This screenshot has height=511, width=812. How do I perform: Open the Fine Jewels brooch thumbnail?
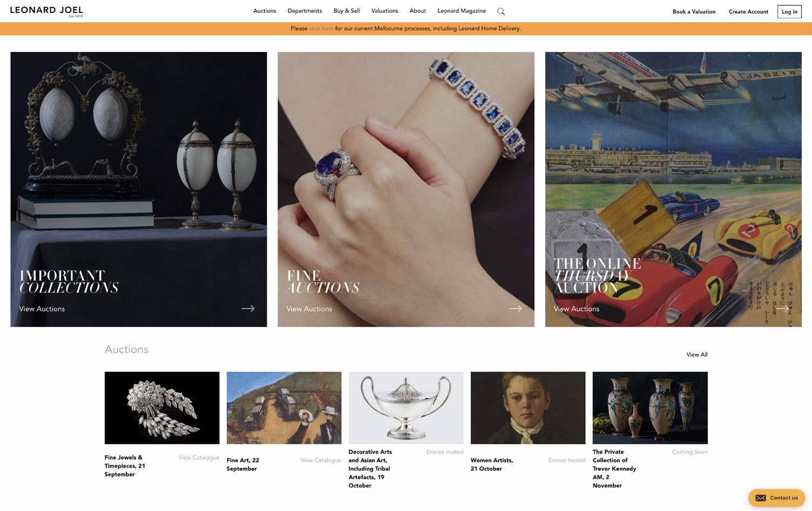pos(162,408)
